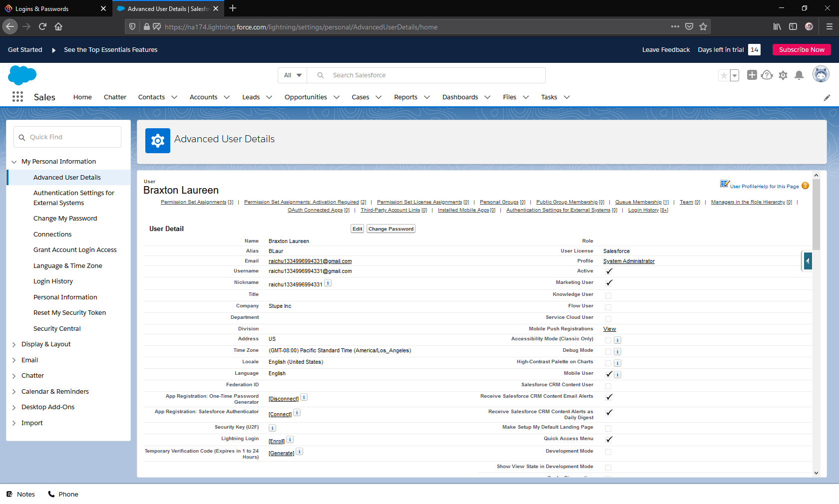Click the Firefox back arrow

click(10, 26)
